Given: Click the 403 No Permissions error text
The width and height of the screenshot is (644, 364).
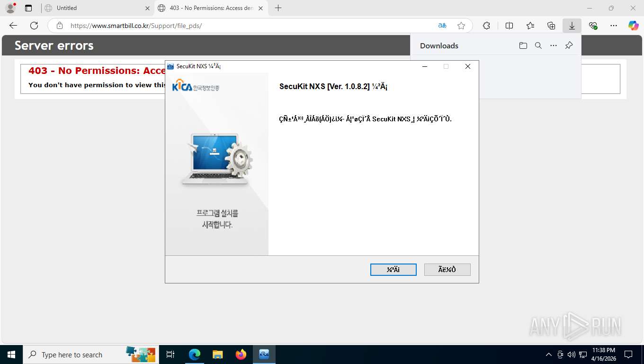Looking at the screenshot, I should point(97,71).
